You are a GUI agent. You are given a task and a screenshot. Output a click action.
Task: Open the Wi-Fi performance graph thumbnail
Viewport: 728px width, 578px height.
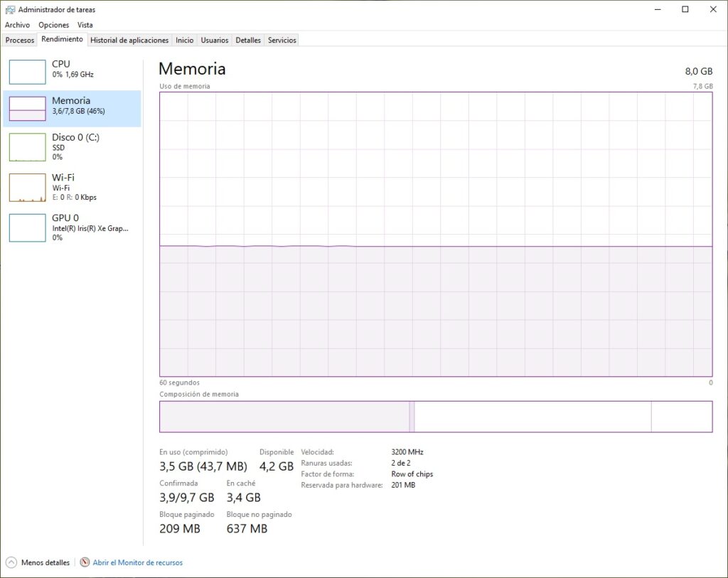(27, 187)
